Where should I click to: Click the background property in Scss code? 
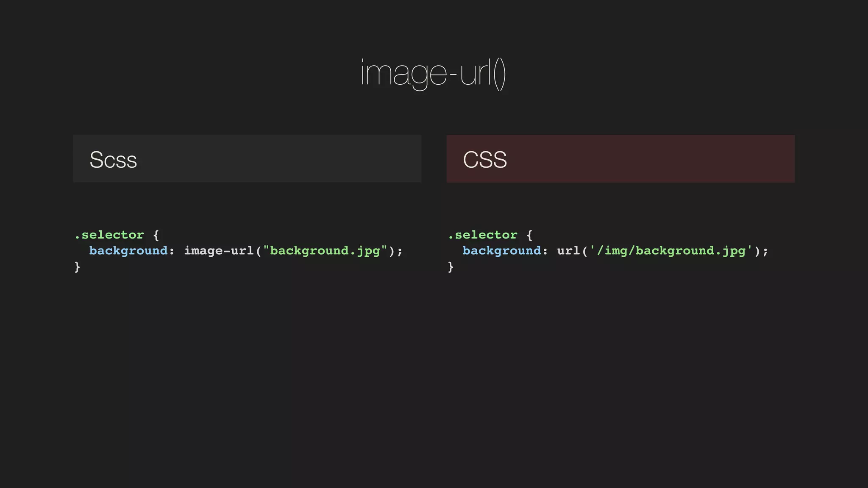[128, 251]
